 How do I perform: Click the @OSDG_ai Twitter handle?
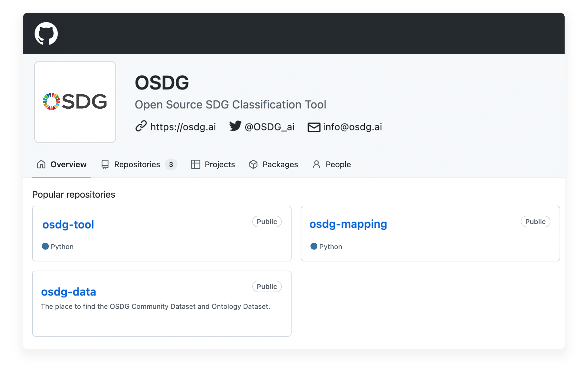coord(269,127)
